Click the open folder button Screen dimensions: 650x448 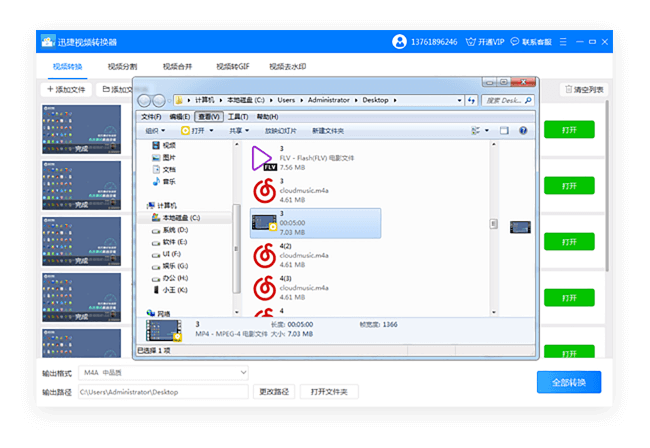(x=329, y=392)
